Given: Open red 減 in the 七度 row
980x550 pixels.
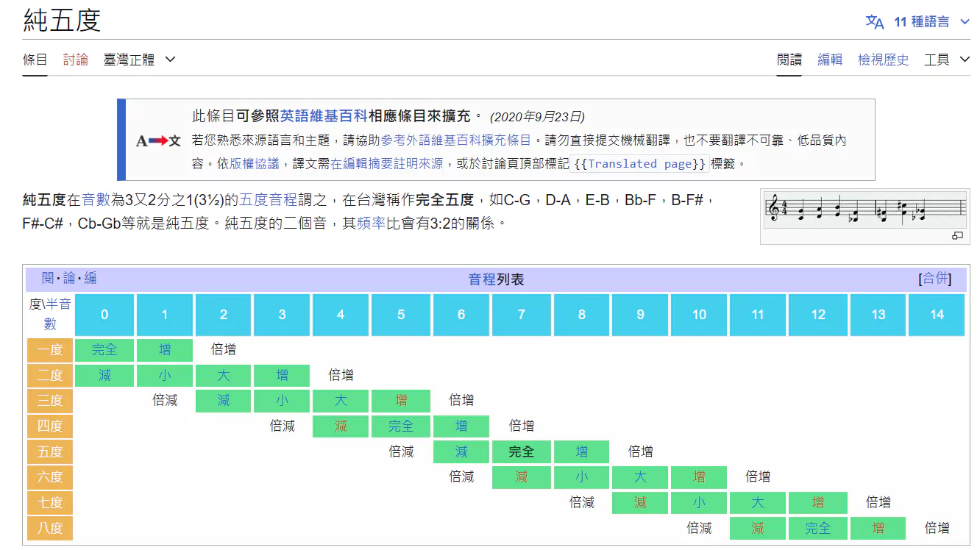Looking at the screenshot, I should tap(640, 503).
